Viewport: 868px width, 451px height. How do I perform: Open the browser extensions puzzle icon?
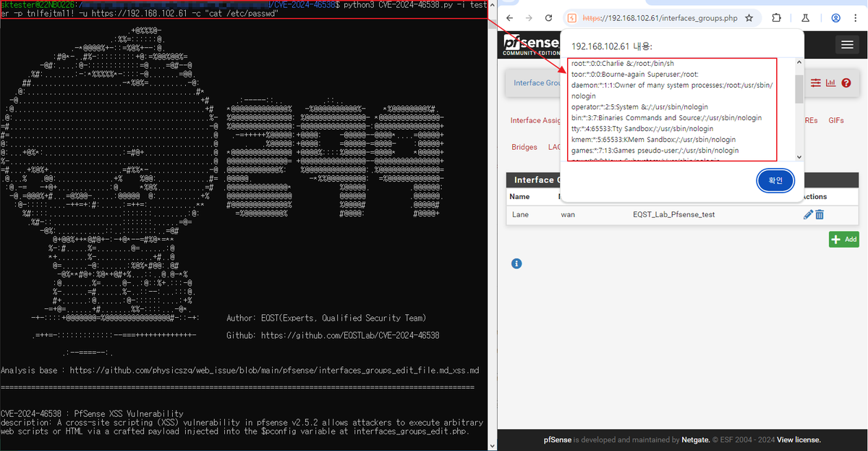777,18
